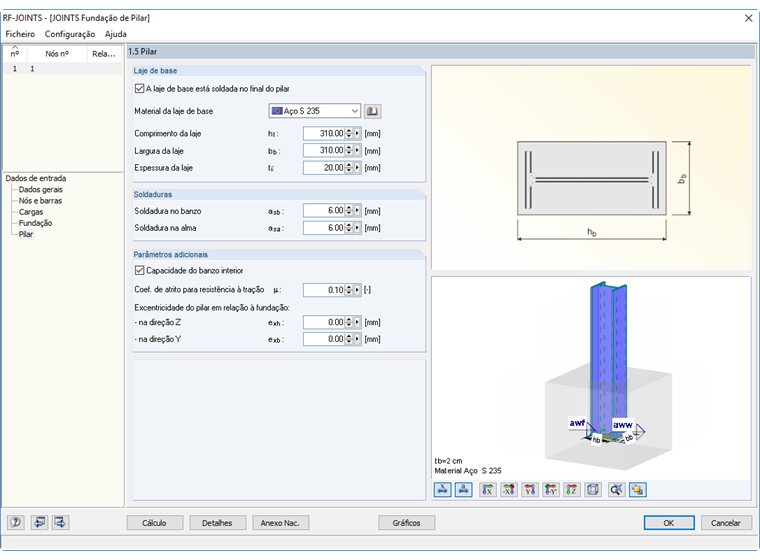Open help icon at bottom left

(16, 522)
